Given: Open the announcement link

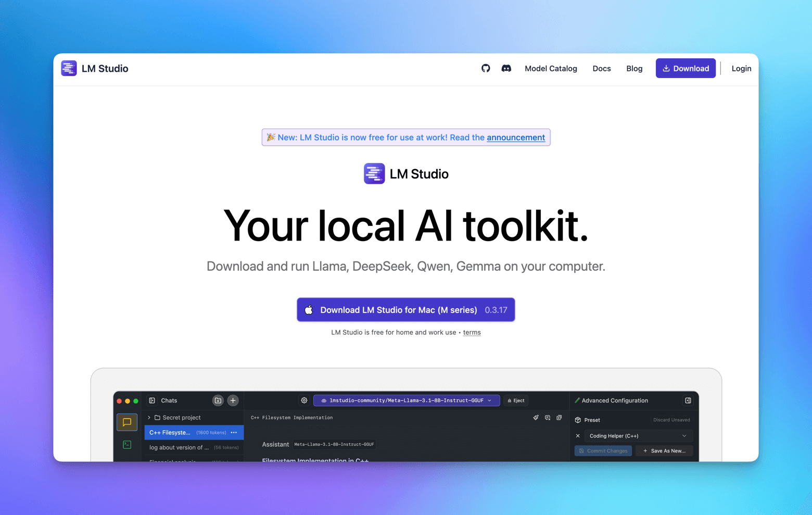Looking at the screenshot, I should 516,137.
